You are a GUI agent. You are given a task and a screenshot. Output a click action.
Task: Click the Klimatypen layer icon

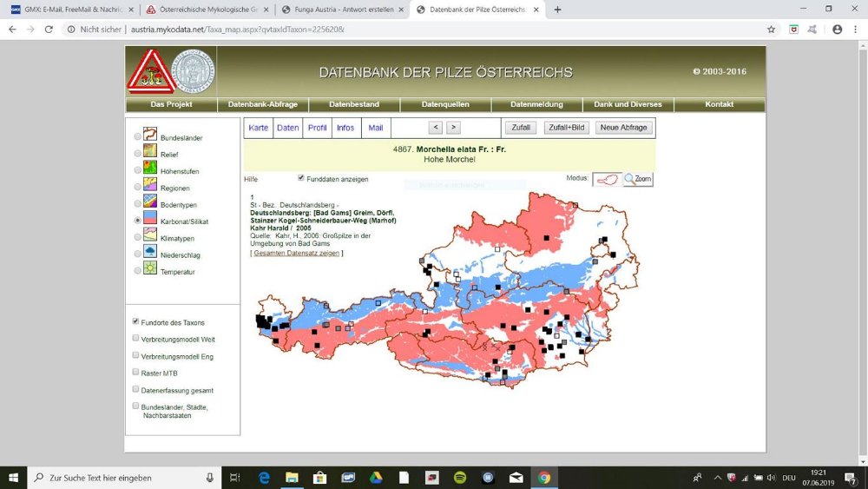(x=150, y=235)
